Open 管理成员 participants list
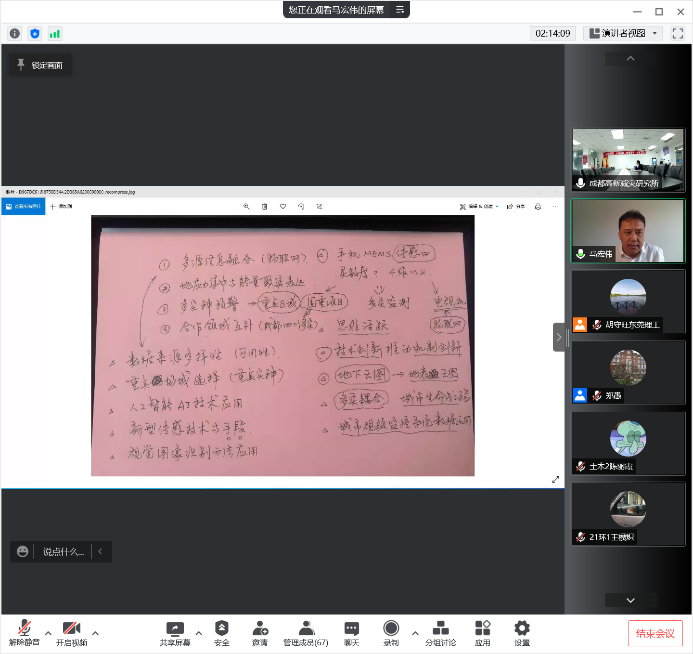The width and height of the screenshot is (693, 654). tap(305, 633)
